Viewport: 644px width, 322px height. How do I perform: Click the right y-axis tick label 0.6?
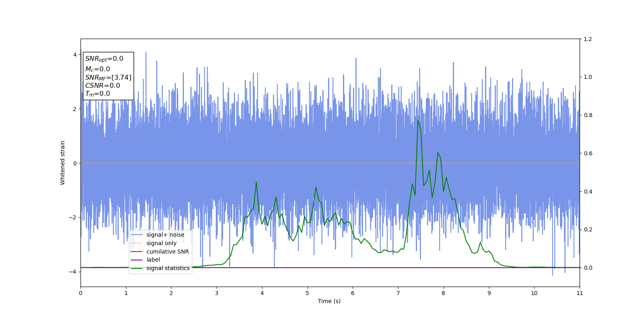point(588,153)
